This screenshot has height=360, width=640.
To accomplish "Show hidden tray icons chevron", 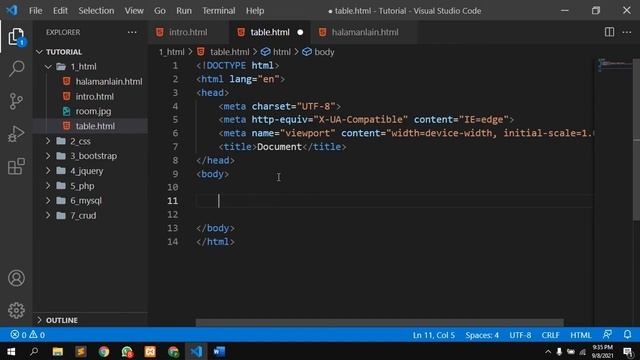I will (x=548, y=351).
